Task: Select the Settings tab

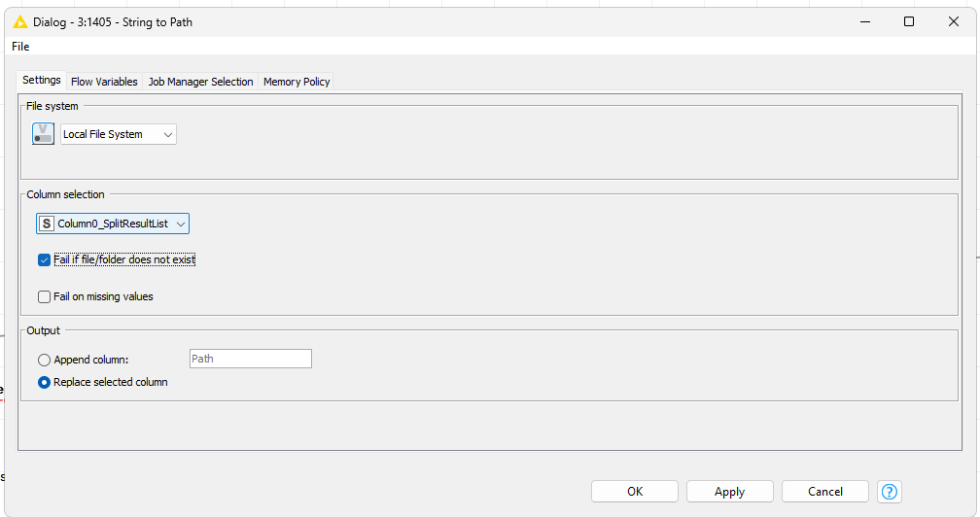Action: click(x=42, y=81)
